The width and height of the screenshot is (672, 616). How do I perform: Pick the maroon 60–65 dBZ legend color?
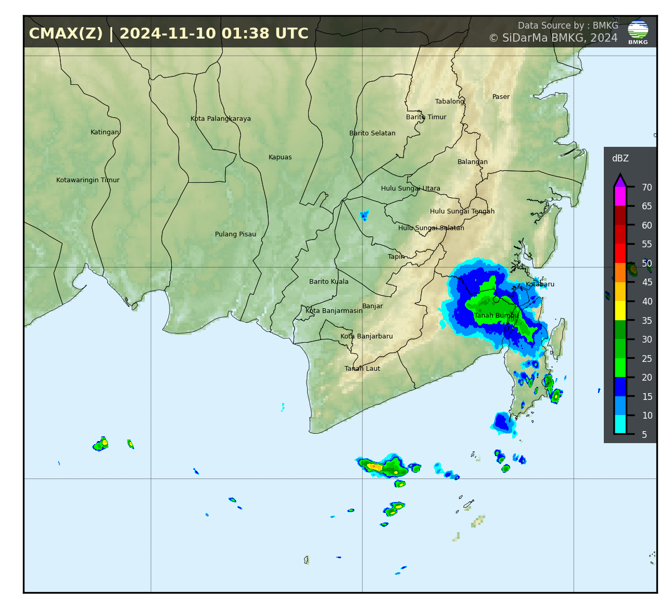coord(620,216)
